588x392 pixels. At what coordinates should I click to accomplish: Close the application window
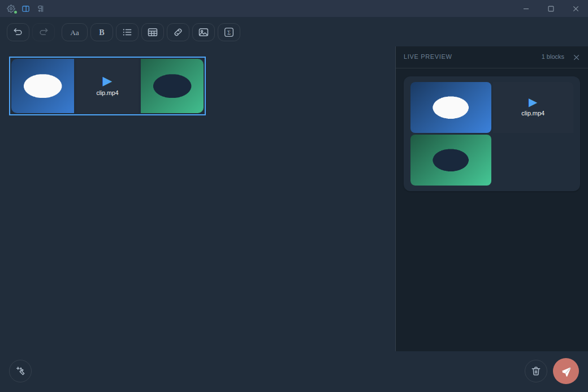coord(576,8)
